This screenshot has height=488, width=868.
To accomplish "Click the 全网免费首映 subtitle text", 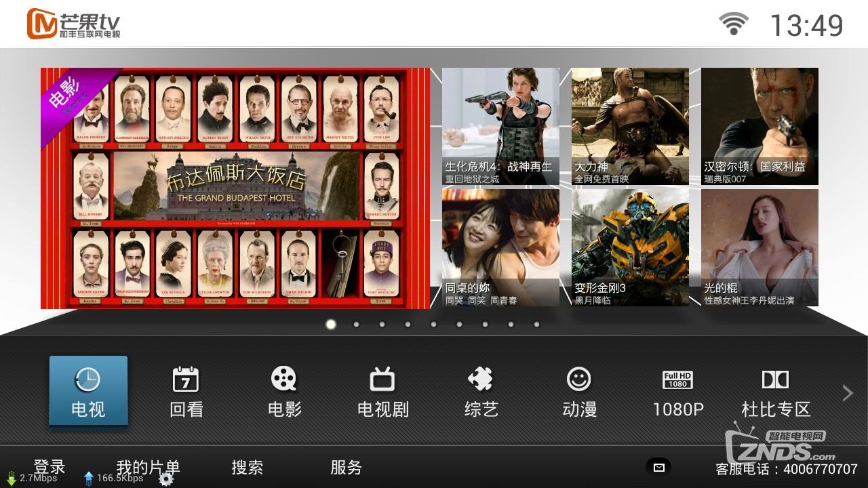I will coord(601,179).
